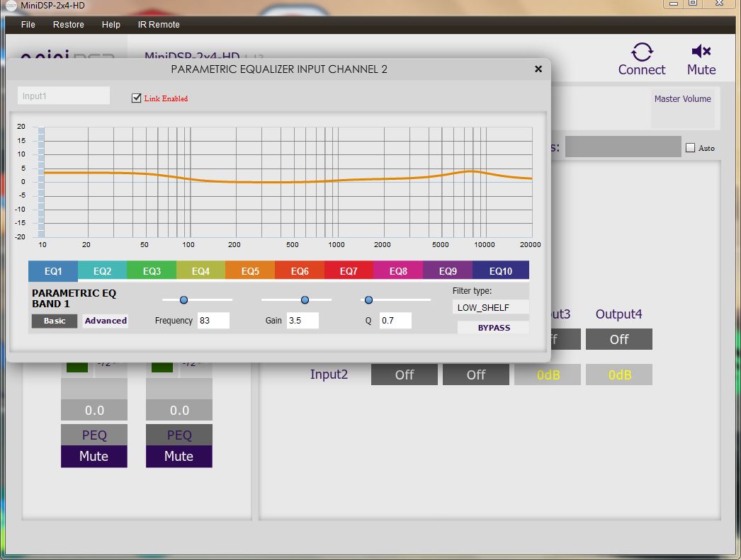Viewport: 741px width, 560px height.
Task: Open the left channel PEQ button
Action: tap(94, 435)
